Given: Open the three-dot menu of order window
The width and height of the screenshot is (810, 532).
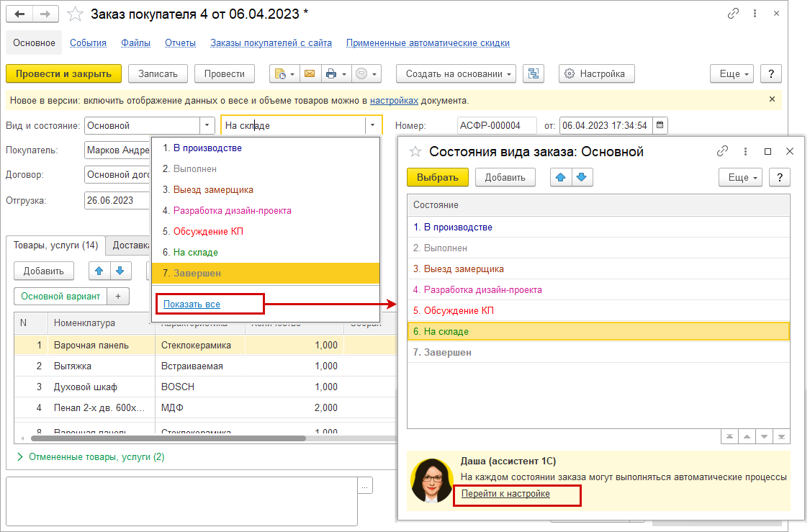Looking at the screenshot, I should tap(755, 14).
